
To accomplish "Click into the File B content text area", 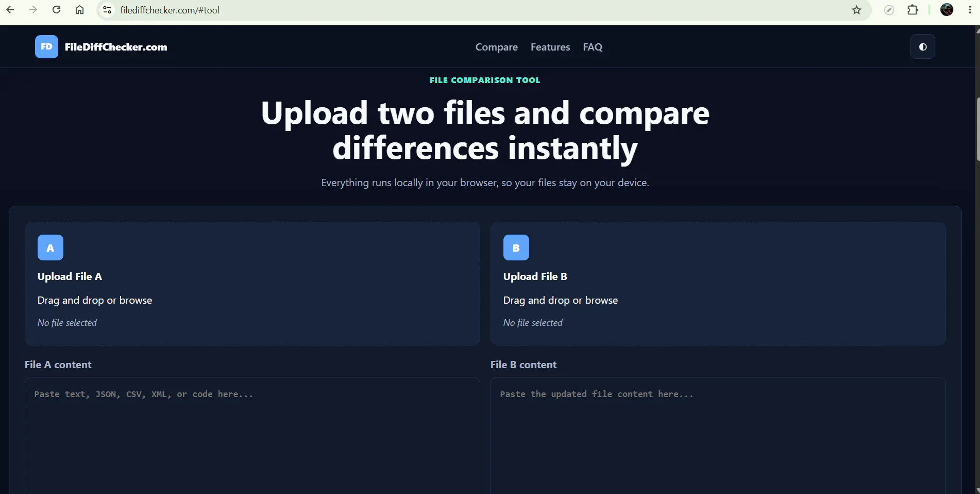I will coord(718,436).
